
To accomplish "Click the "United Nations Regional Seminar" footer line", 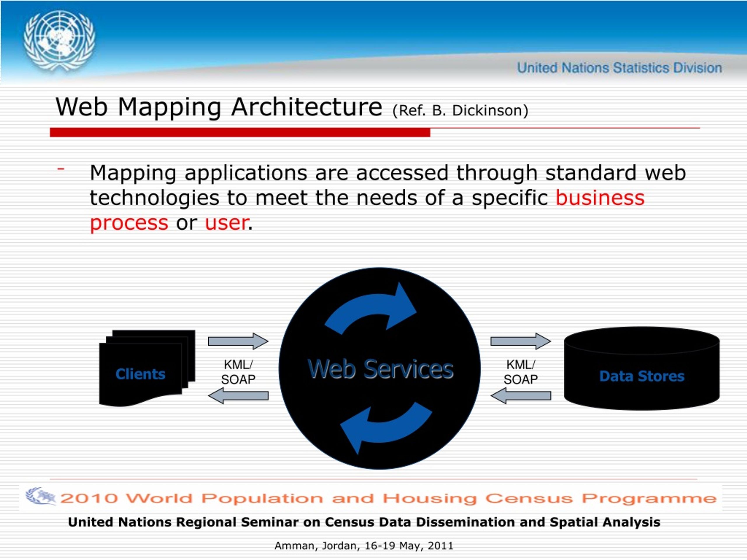I will click(x=364, y=522).
